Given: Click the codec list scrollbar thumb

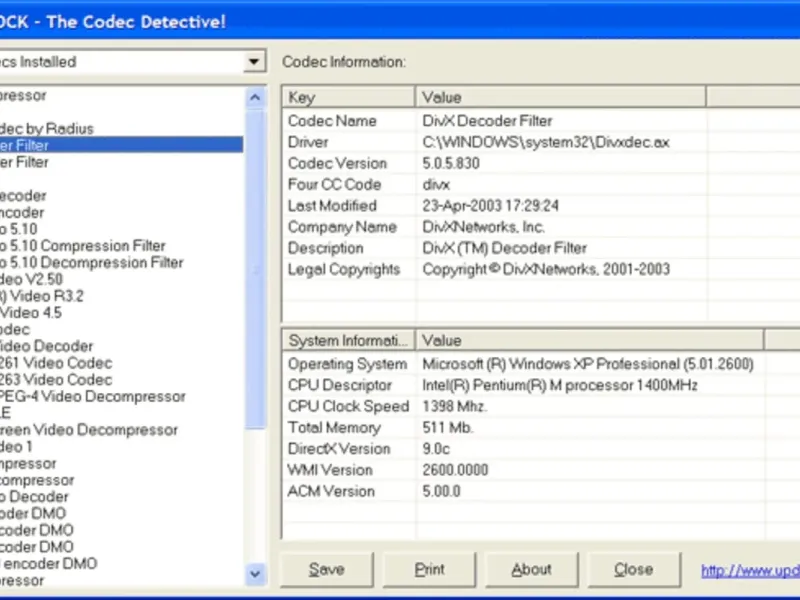Looking at the screenshot, I should (255, 269).
